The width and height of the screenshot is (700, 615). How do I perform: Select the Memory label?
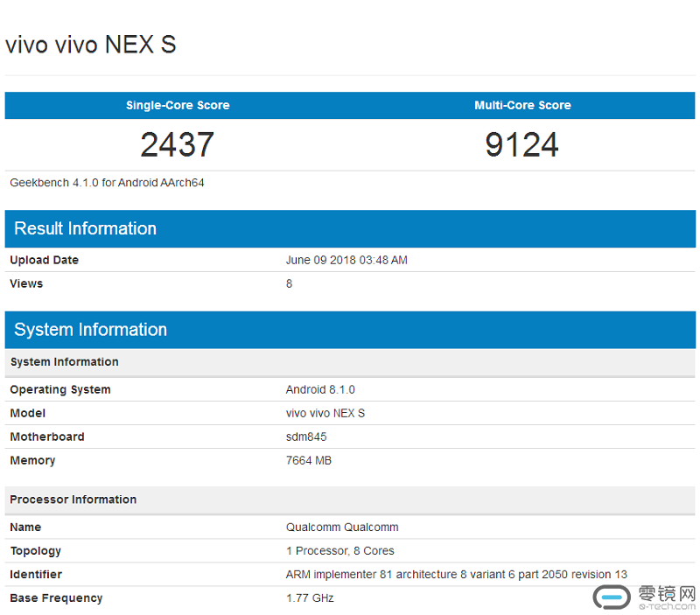point(32,460)
